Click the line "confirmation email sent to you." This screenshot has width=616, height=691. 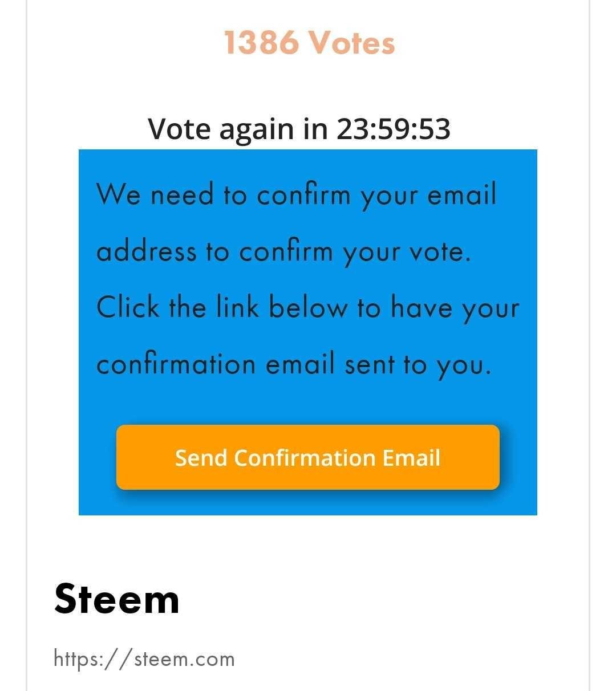pos(293,365)
